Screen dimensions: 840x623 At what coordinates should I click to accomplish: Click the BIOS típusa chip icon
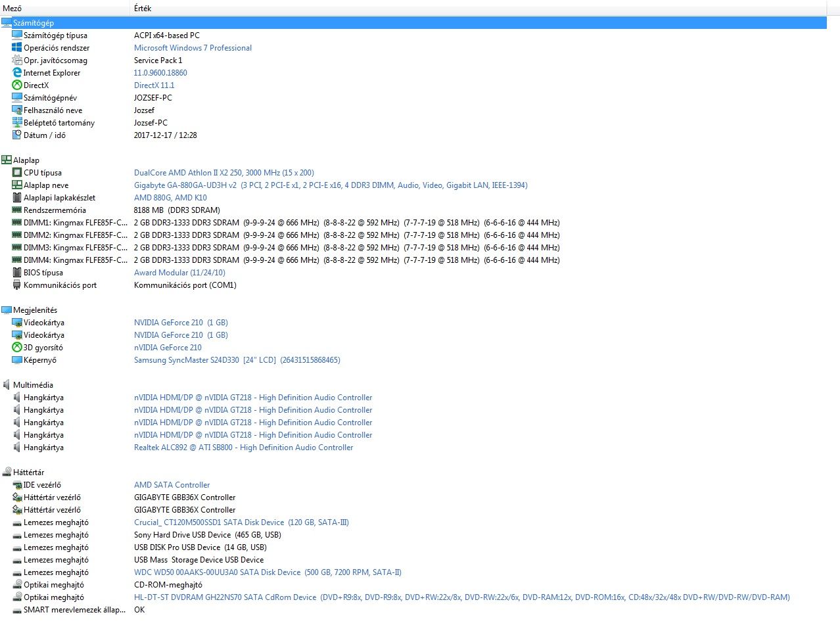[17, 273]
